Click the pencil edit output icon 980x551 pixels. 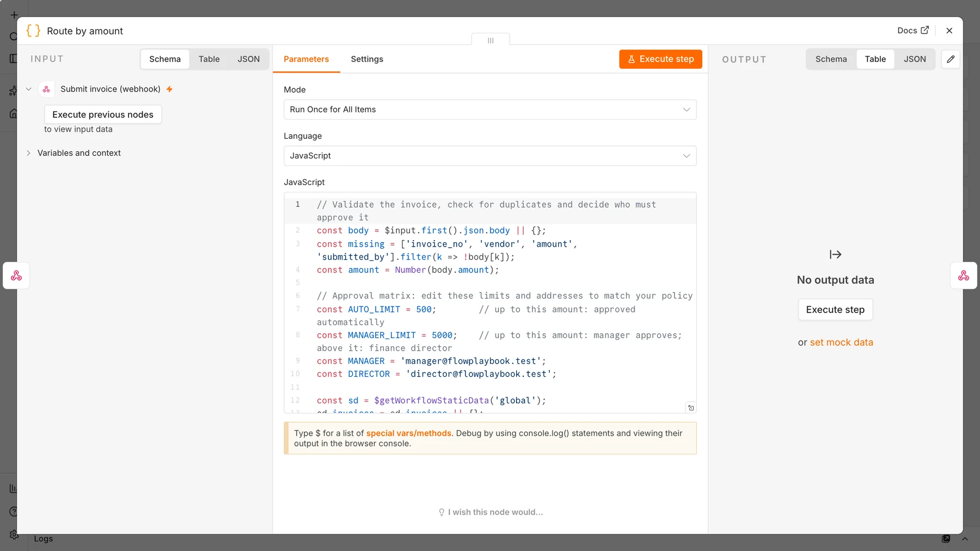tap(951, 59)
